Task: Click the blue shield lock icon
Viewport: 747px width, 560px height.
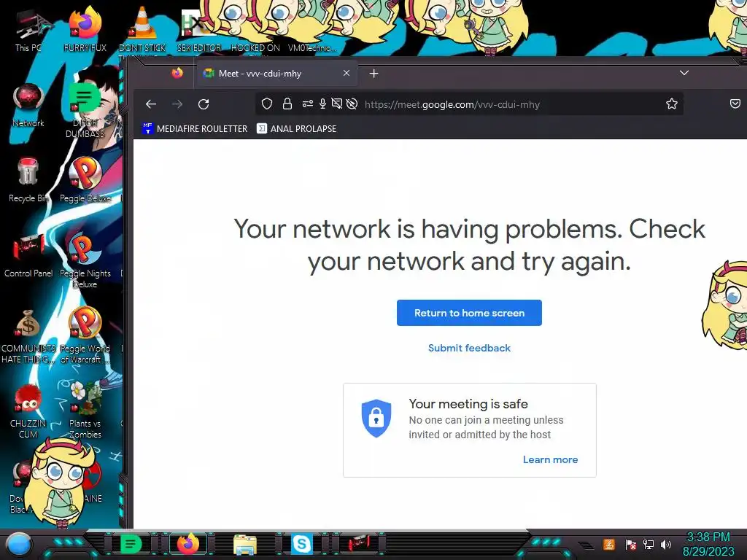Action: [x=376, y=418]
